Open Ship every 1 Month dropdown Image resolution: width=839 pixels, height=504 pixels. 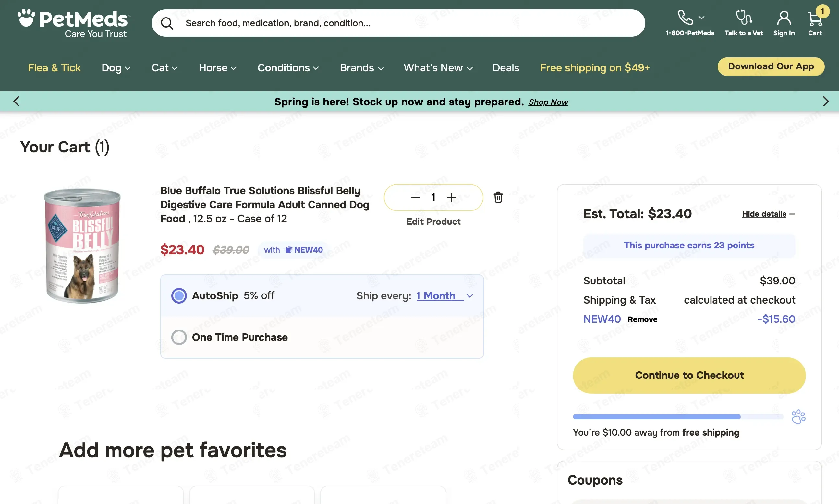(444, 295)
